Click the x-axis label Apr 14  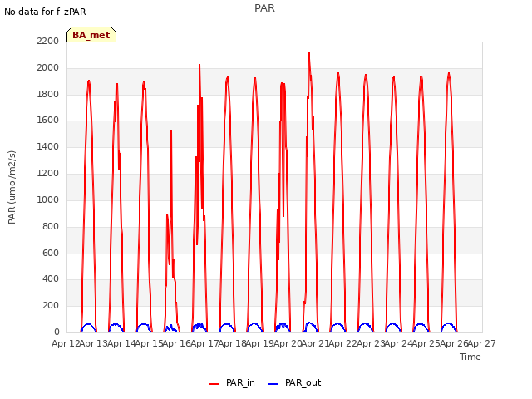(121, 343)
